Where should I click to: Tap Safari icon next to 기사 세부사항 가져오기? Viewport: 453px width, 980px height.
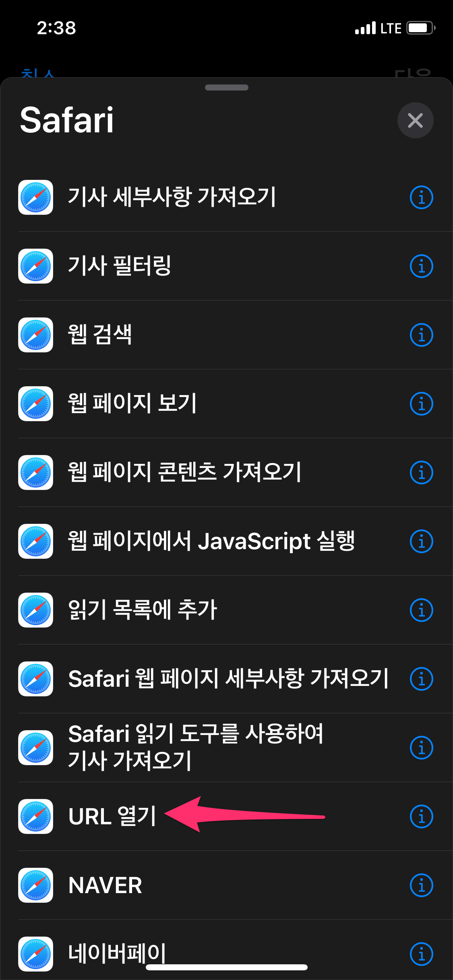35,197
